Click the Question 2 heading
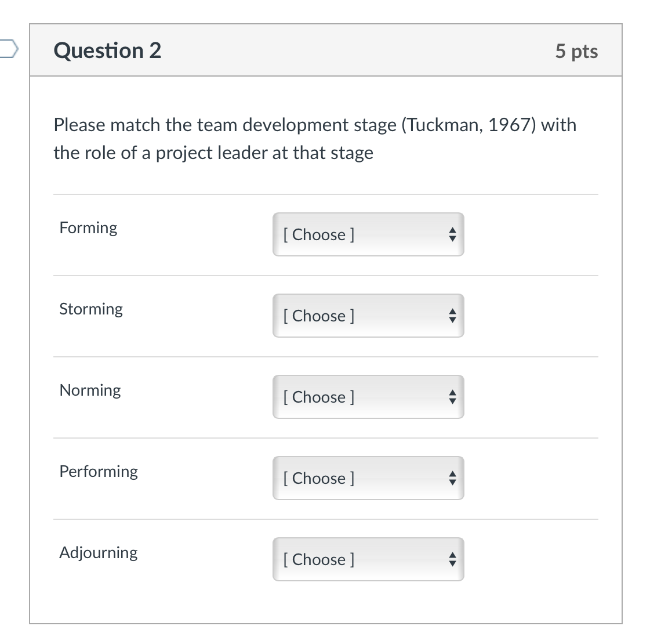This screenshot has height=644, width=661. coord(107,50)
